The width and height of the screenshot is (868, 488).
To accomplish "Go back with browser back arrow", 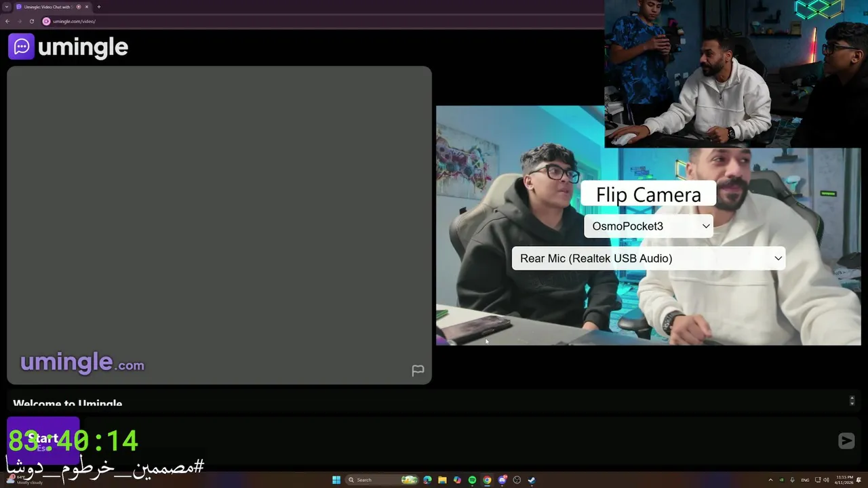I will click(x=7, y=21).
